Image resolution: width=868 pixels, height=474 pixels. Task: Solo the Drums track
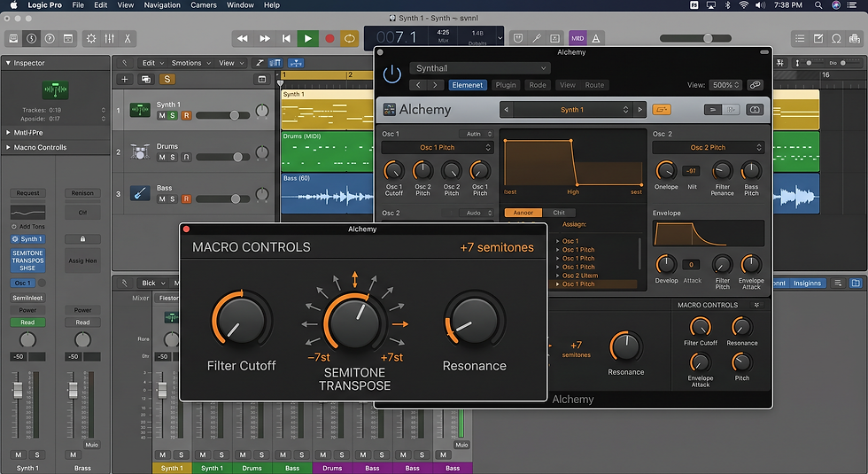(x=173, y=158)
